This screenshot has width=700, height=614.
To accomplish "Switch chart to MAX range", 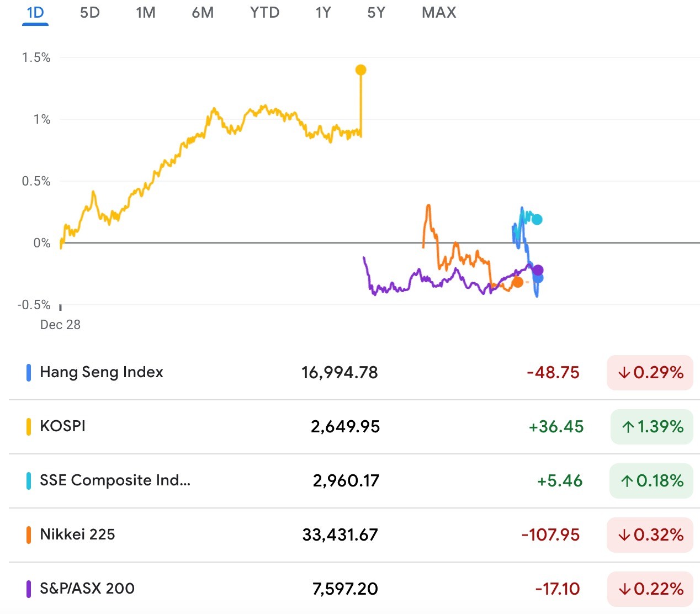I will point(439,13).
